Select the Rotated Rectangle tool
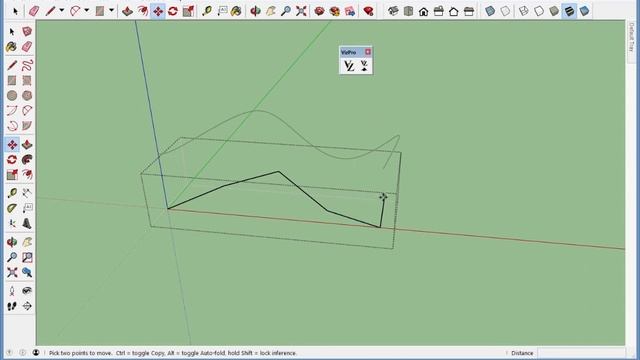Screen dimensions: 640x360 (27, 80)
